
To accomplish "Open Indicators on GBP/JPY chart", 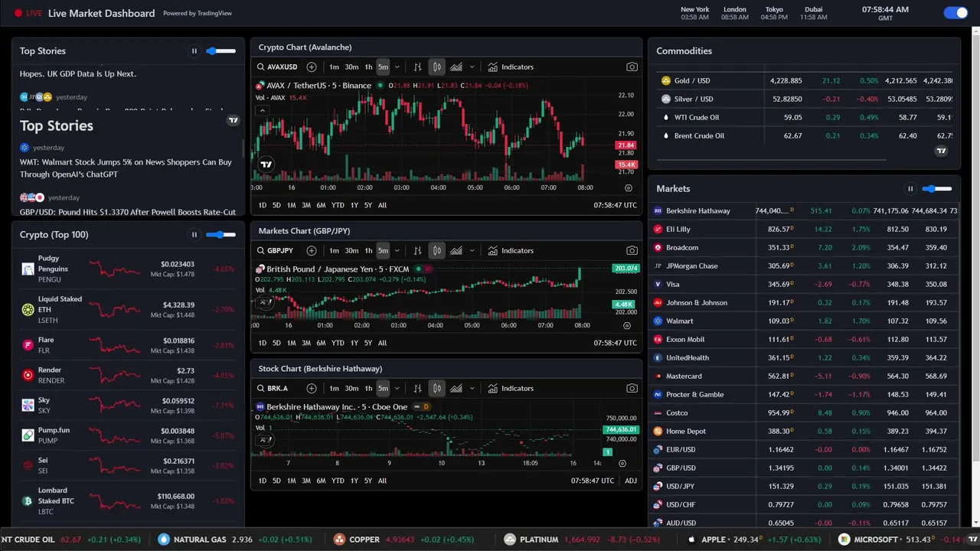I will tap(511, 250).
